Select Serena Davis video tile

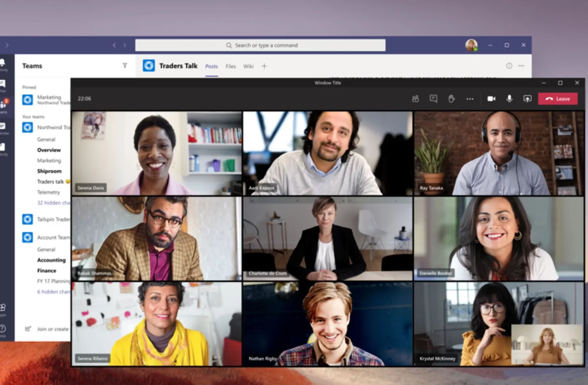click(157, 153)
